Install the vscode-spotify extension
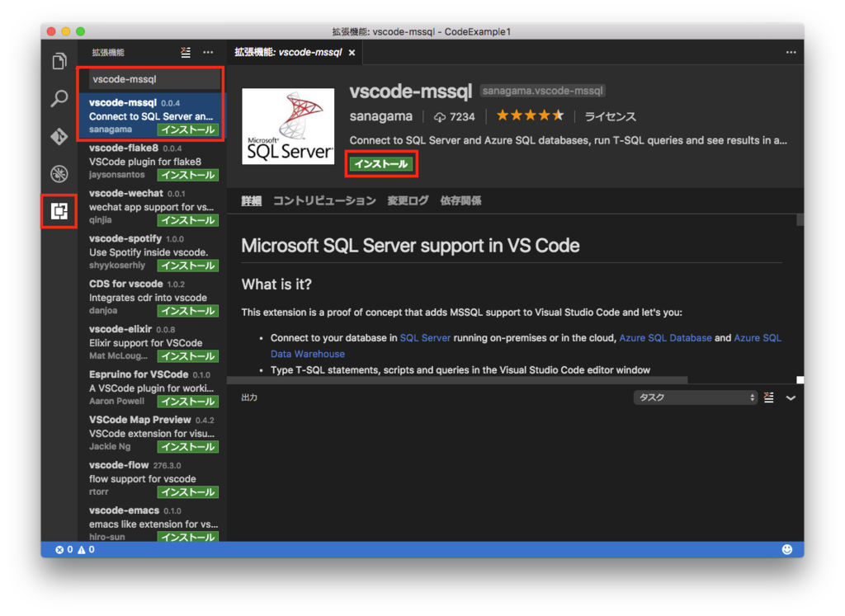The width and height of the screenshot is (845, 616). (188, 266)
